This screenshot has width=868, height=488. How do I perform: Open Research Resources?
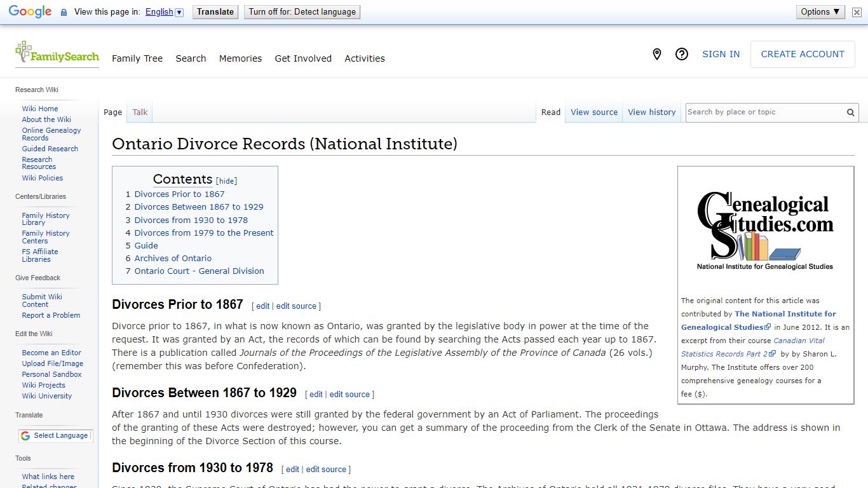coord(39,163)
